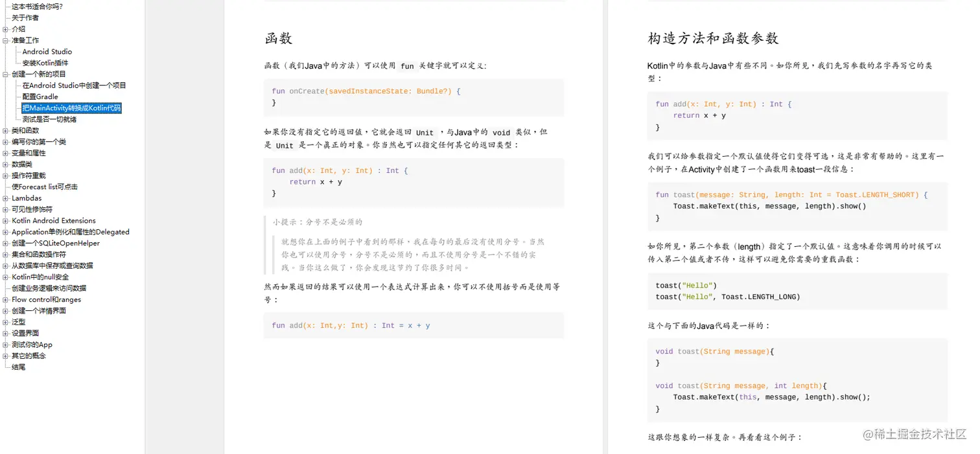Expand the 创建一个SQLiteOpenHelper outline node
Screen dimensions: 980x454
(x=6, y=244)
